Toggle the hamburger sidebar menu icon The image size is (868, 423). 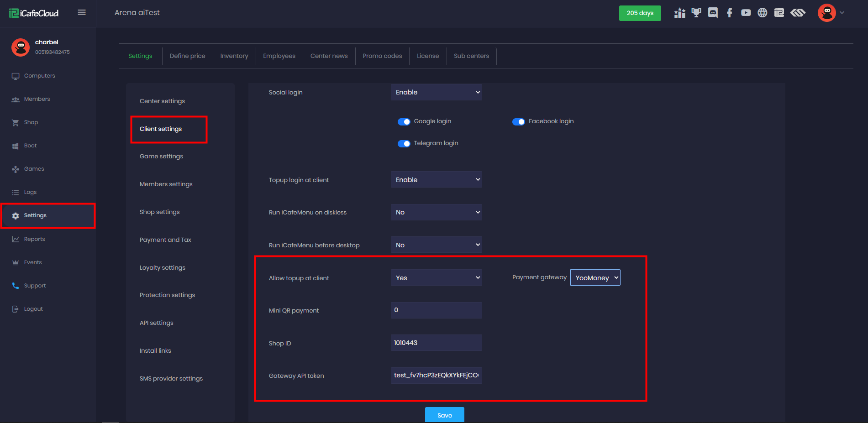pyautogui.click(x=82, y=12)
